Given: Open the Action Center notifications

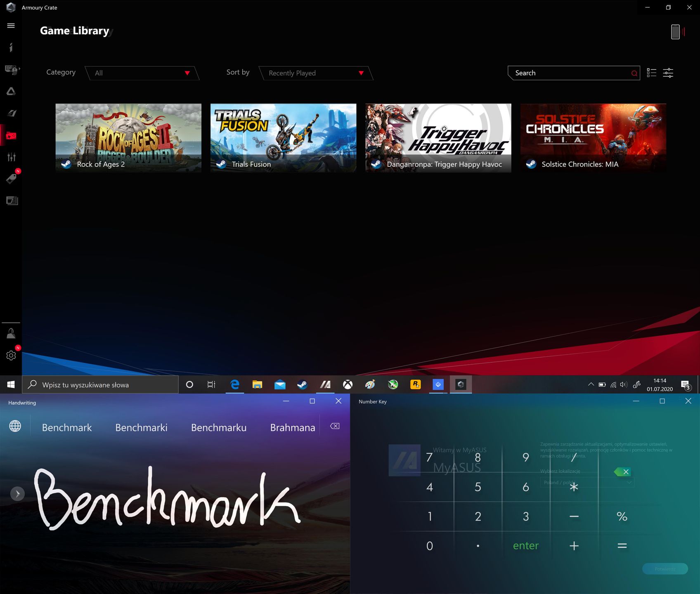Looking at the screenshot, I should click(x=686, y=385).
